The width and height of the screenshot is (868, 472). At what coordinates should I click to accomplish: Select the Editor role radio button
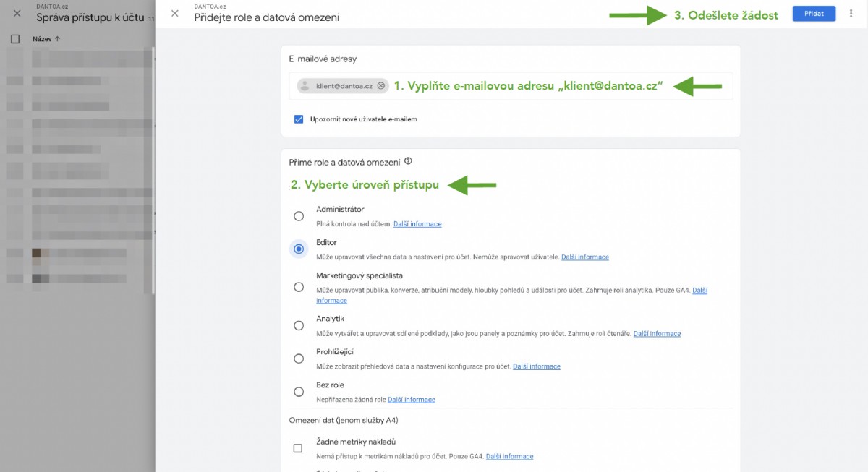(x=299, y=249)
